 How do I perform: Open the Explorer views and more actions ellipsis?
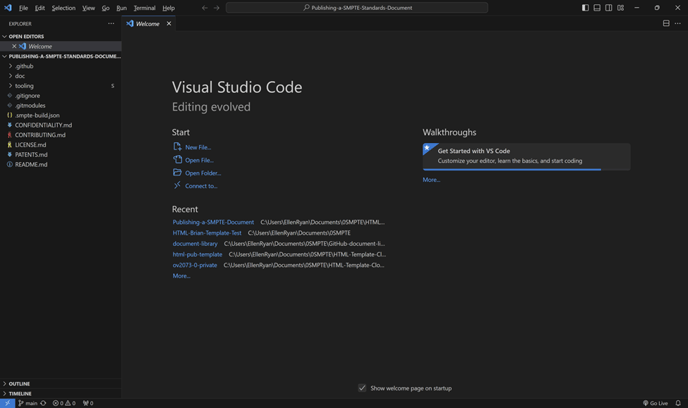(111, 23)
